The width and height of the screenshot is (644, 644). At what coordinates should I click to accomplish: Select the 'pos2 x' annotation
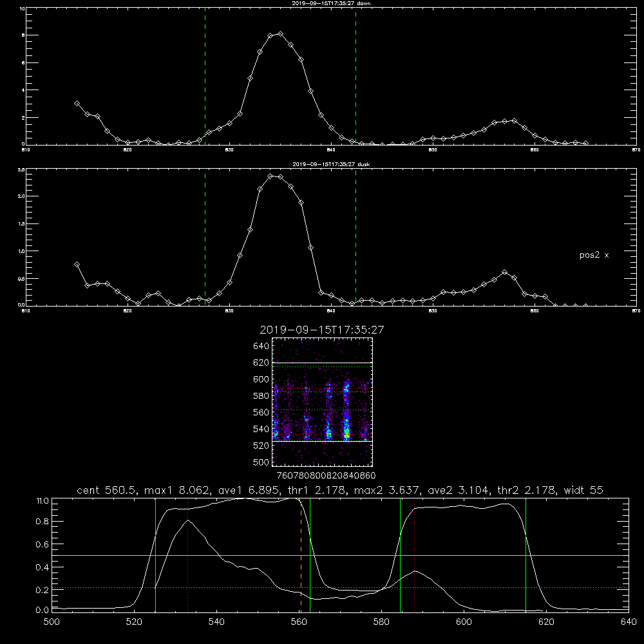click(x=594, y=255)
